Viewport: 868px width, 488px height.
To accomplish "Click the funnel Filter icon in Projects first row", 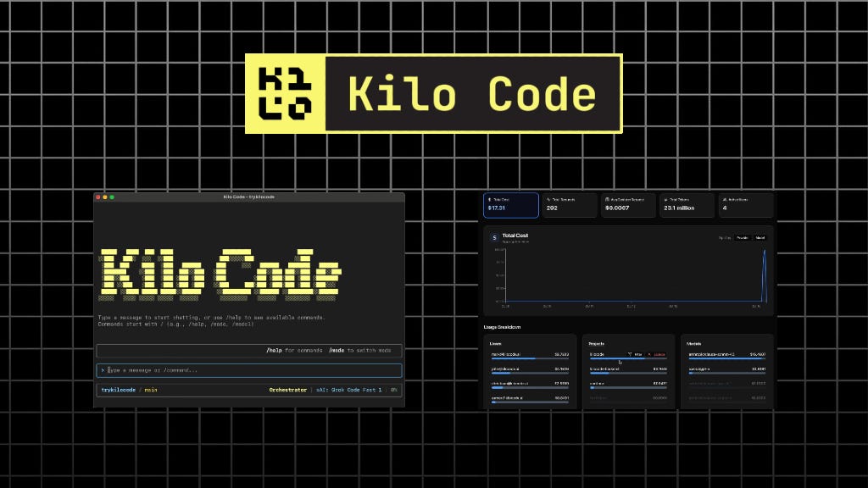I will (630, 354).
